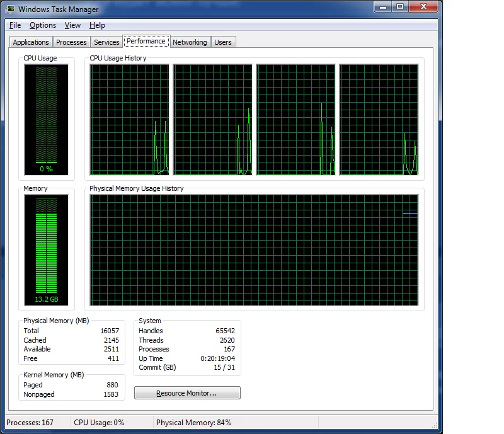Maximize the Task Manager window

click(400, 6)
